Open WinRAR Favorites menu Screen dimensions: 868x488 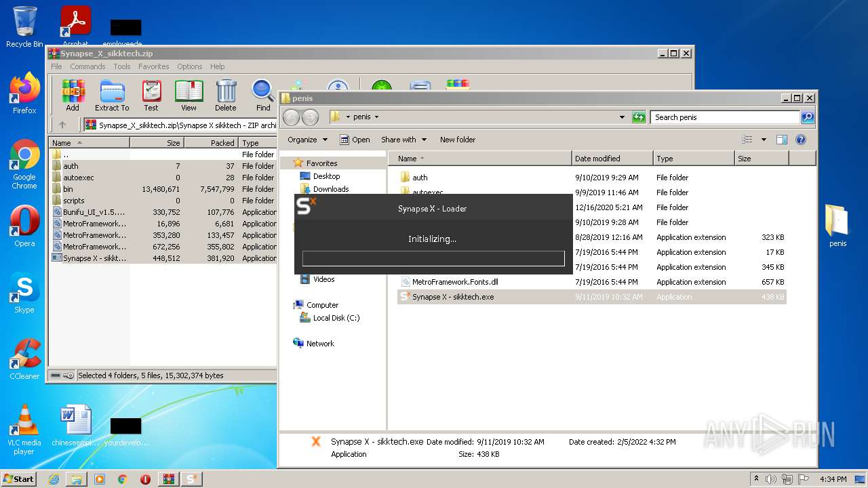coord(154,66)
